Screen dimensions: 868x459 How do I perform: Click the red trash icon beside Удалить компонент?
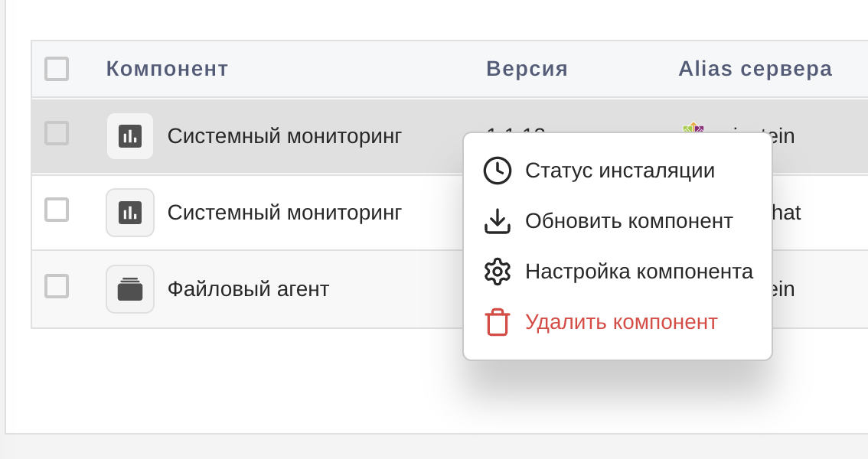coord(498,321)
